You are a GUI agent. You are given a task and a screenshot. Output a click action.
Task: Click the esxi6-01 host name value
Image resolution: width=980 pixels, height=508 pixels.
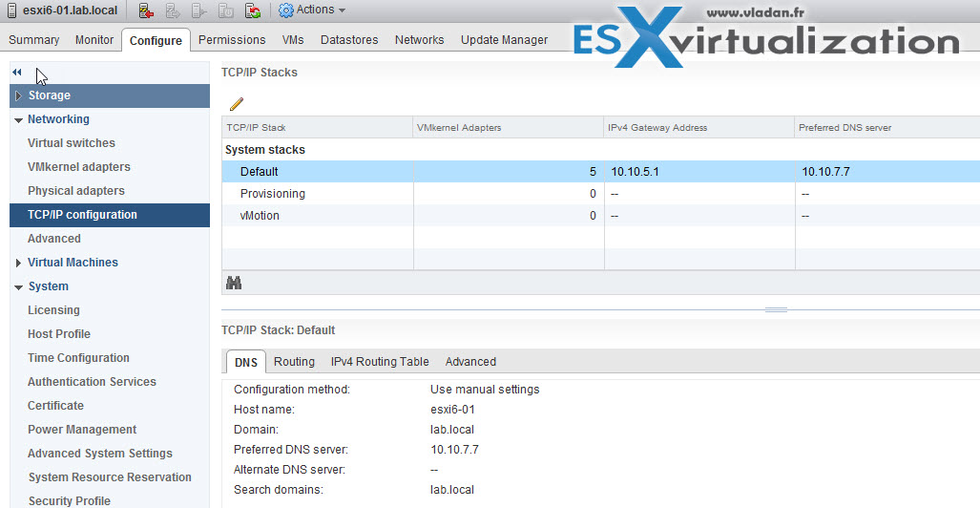coord(452,410)
